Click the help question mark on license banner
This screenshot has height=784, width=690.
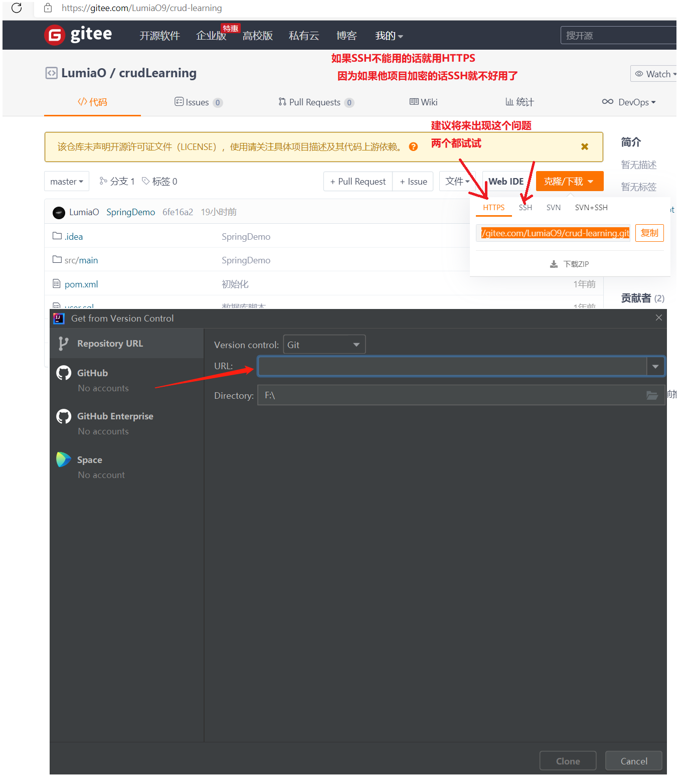click(x=413, y=146)
